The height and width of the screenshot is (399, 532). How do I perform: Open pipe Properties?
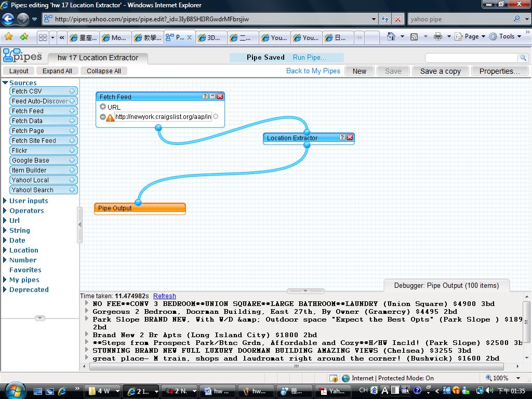point(499,71)
